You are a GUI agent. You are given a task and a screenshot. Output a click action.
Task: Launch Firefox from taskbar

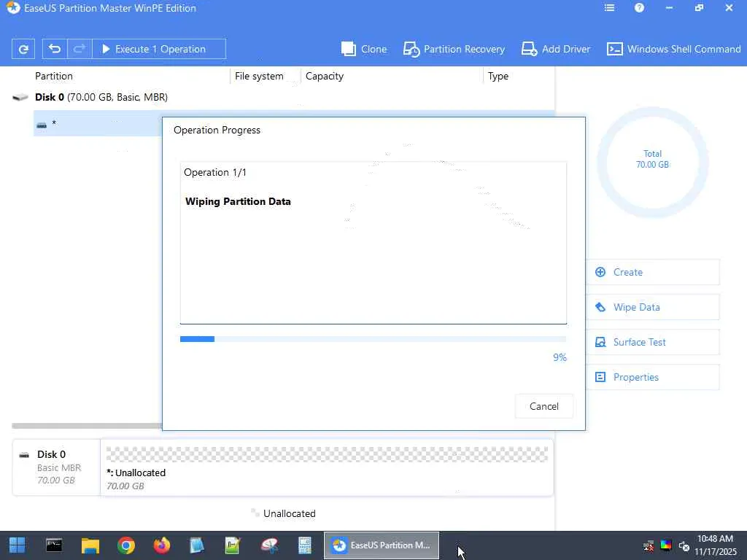coord(162,545)
